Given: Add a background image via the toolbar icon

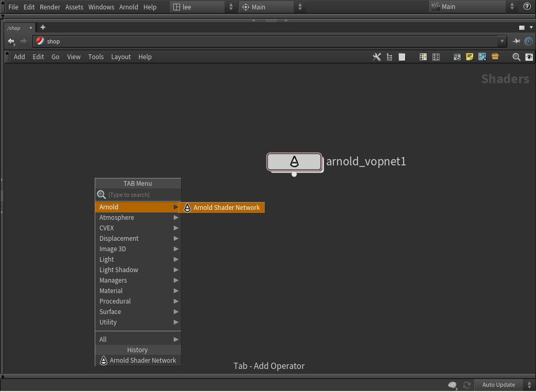Looking at the screenshot, I should point(482,57).
